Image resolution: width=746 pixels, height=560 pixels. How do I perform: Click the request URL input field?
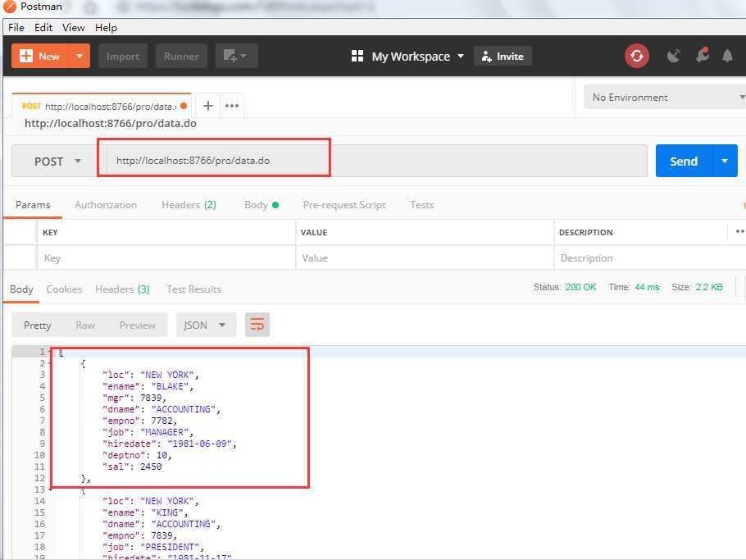coord(375,161)
